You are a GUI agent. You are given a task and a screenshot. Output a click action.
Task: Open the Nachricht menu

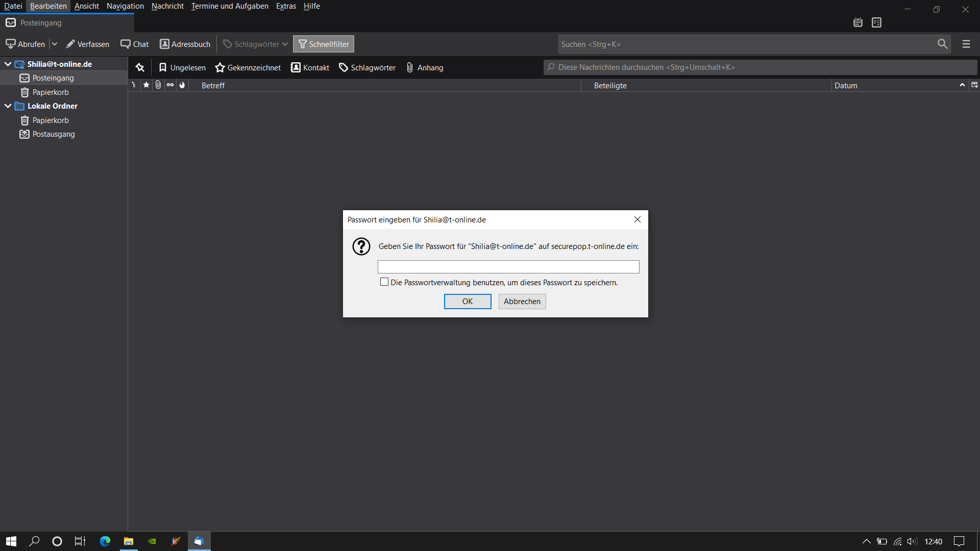167,6
